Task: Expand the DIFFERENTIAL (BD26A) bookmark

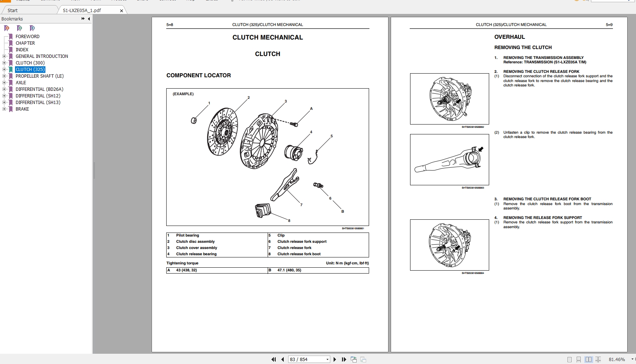Action: (4, 89)
